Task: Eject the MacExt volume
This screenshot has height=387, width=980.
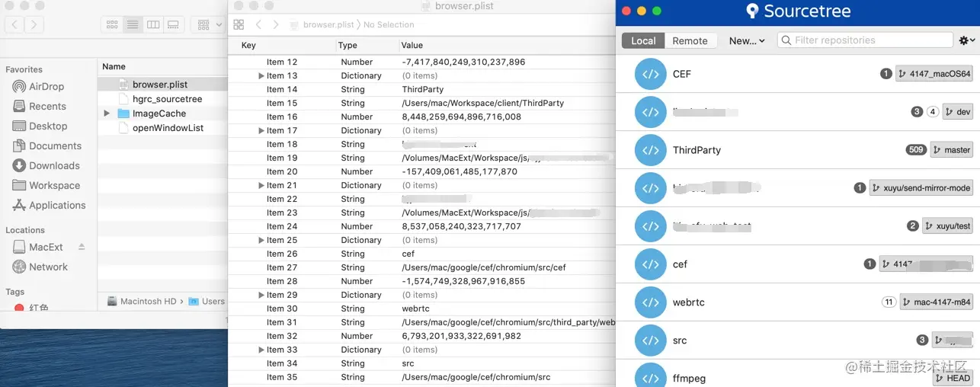Action: (x=82, y=248)
